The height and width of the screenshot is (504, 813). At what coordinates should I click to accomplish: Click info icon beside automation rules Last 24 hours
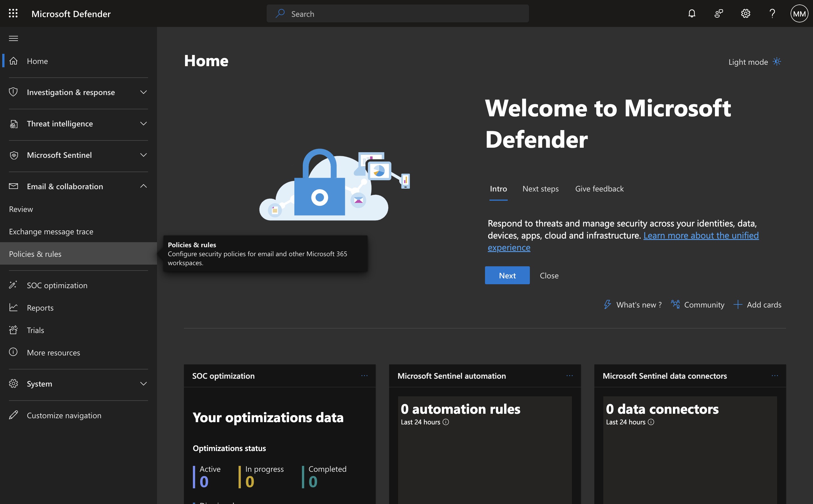coord(446,422)
